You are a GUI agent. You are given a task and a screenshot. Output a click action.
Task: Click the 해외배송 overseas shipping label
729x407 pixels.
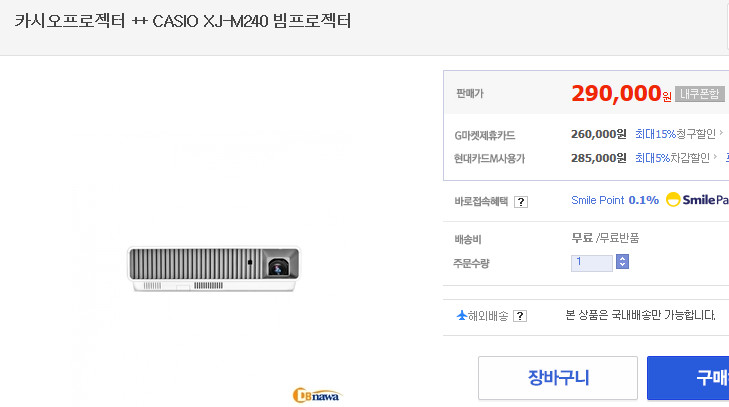488,316
